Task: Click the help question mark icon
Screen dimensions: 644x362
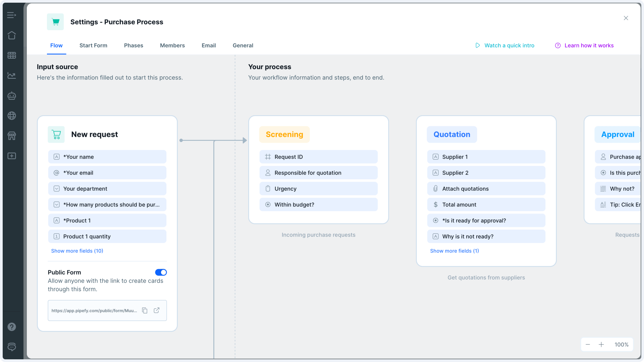Action: coord(12,327)
